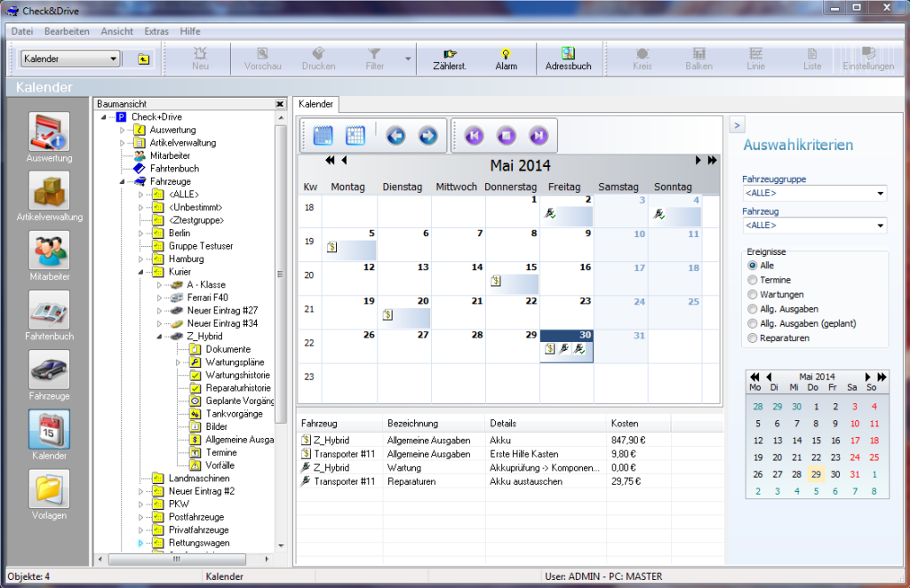Open the Adressbuch toolbar icon
The image size is (910, 588).
pyautogui.click(x=568, y=54)
